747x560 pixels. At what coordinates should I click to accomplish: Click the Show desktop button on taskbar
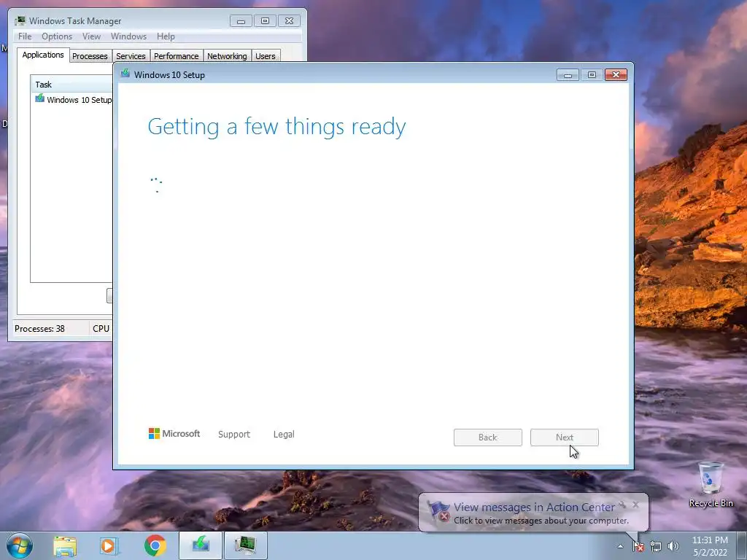[742, 546]
